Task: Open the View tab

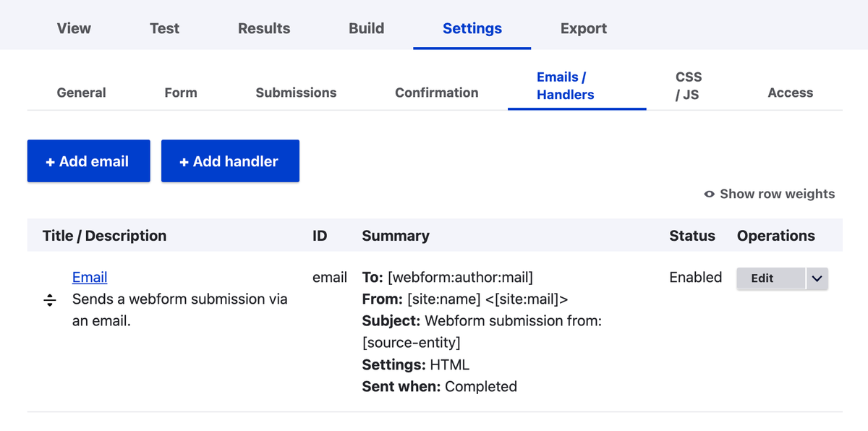Action: (x=74, y=28)
